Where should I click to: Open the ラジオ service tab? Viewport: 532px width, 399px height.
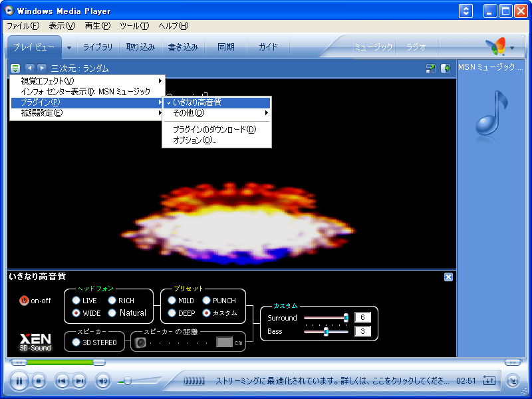click(416, 47)
